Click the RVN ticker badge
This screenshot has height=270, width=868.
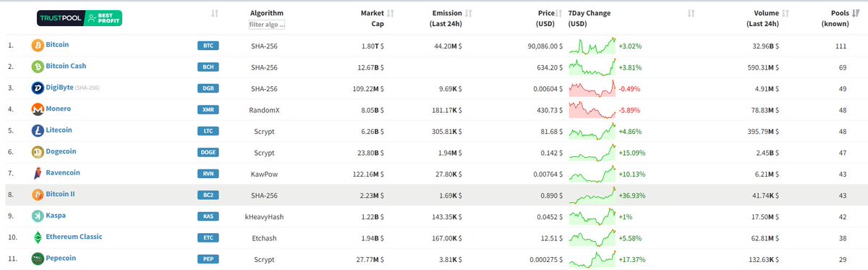208,174
